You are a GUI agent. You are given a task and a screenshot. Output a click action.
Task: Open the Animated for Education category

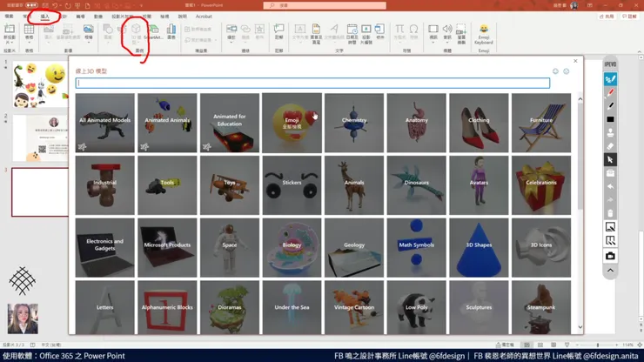point(230,123)
